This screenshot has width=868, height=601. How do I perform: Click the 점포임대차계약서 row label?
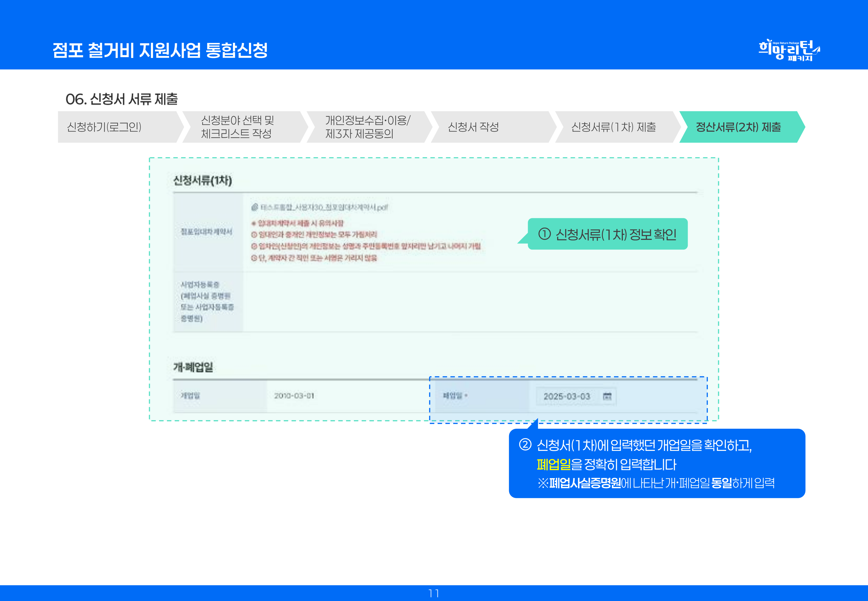pos(206,232)
